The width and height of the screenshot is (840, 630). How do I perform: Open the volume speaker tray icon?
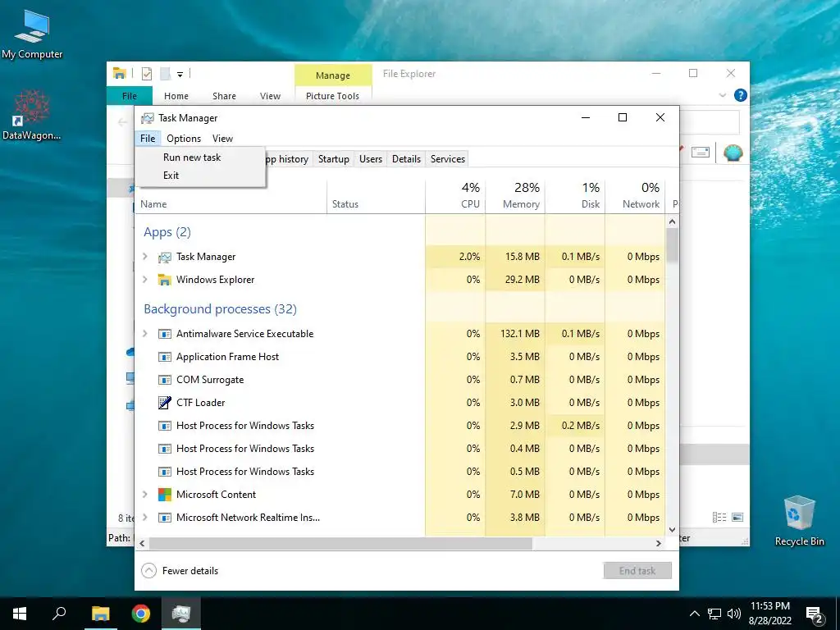tap(734, 614)
